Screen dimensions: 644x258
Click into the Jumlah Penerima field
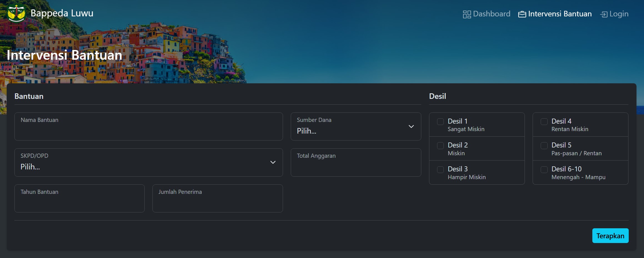pos(217,199)
